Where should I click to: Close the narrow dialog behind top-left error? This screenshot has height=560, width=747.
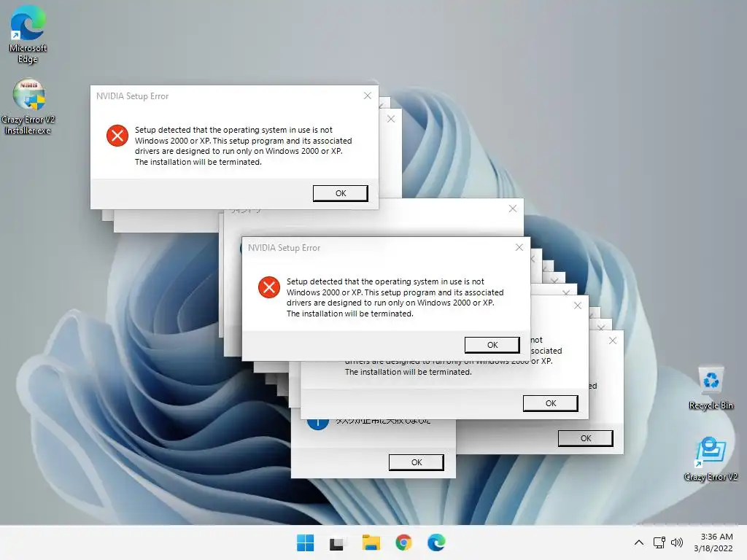(x=391, y=119)
